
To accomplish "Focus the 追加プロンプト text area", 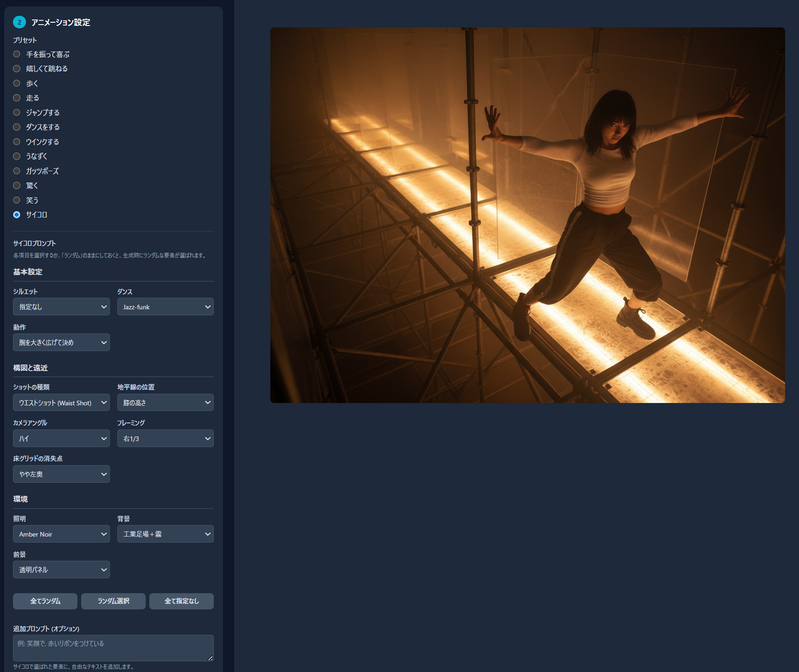I will coord(113,648).
